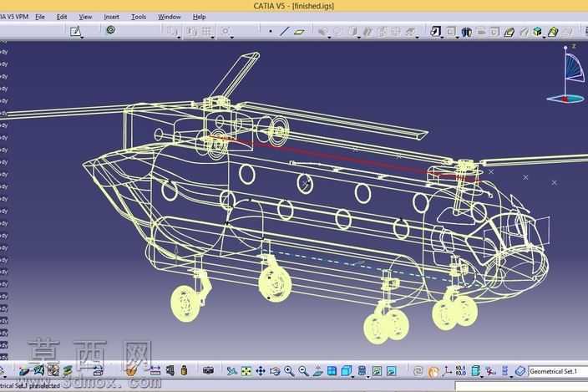Click the Zoom In magnifier
Screen dimensions: 588x392
pos(289,371)
